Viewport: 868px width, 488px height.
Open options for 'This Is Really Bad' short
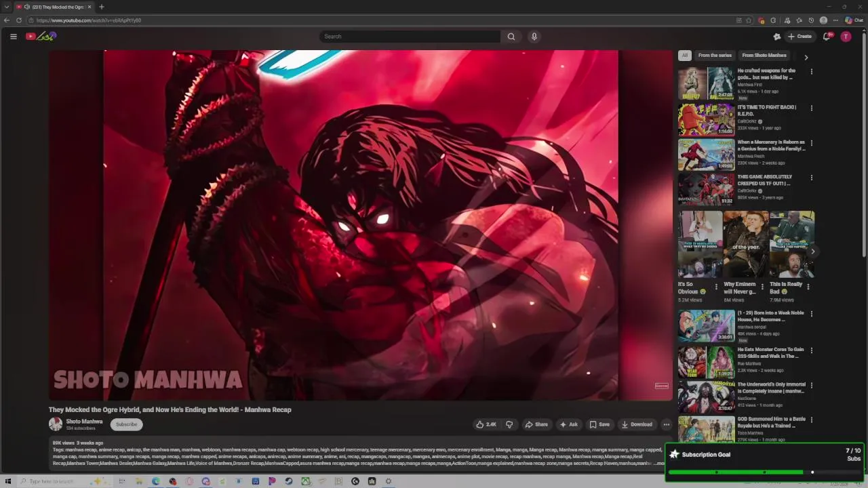pyautogui.click(x=808, y=287)
